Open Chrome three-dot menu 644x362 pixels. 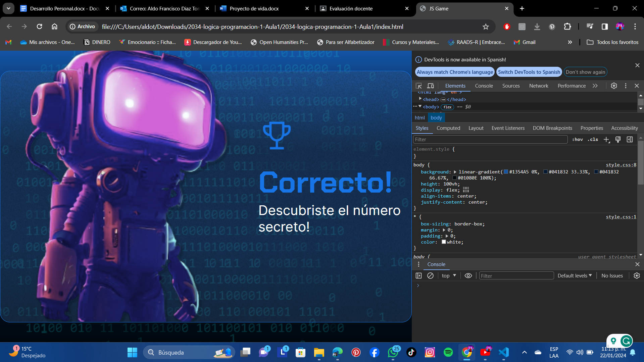tap(635, 27)
